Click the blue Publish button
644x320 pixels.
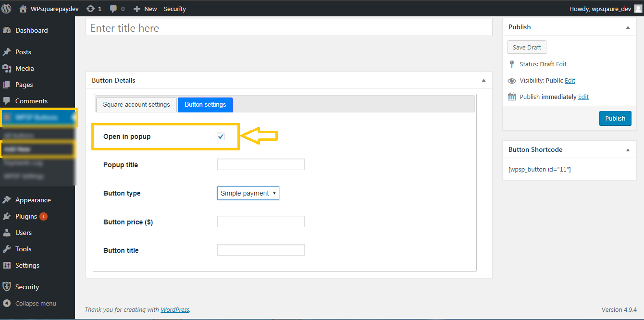pos(615,118)
